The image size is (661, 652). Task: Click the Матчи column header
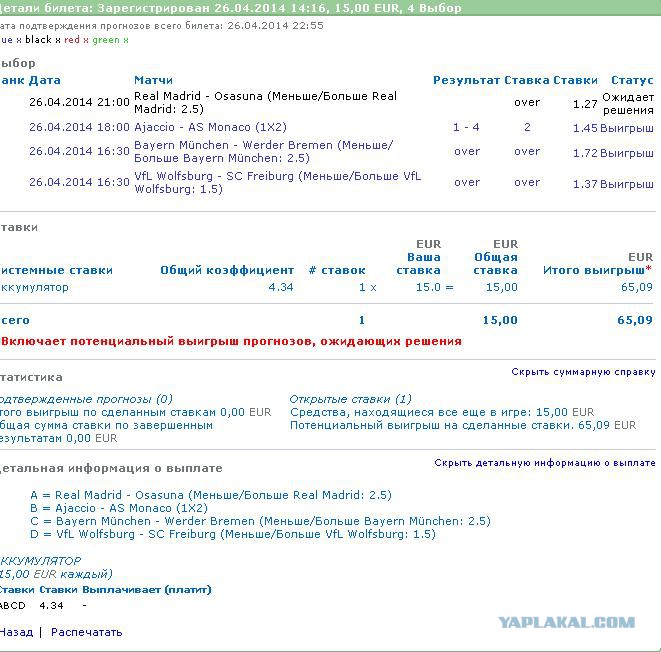[153, 80]
